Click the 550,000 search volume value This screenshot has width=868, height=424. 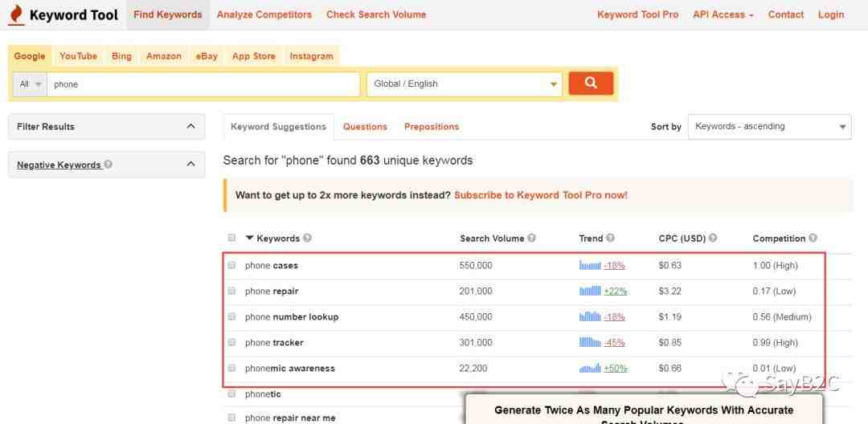click(x=476, y=265)
